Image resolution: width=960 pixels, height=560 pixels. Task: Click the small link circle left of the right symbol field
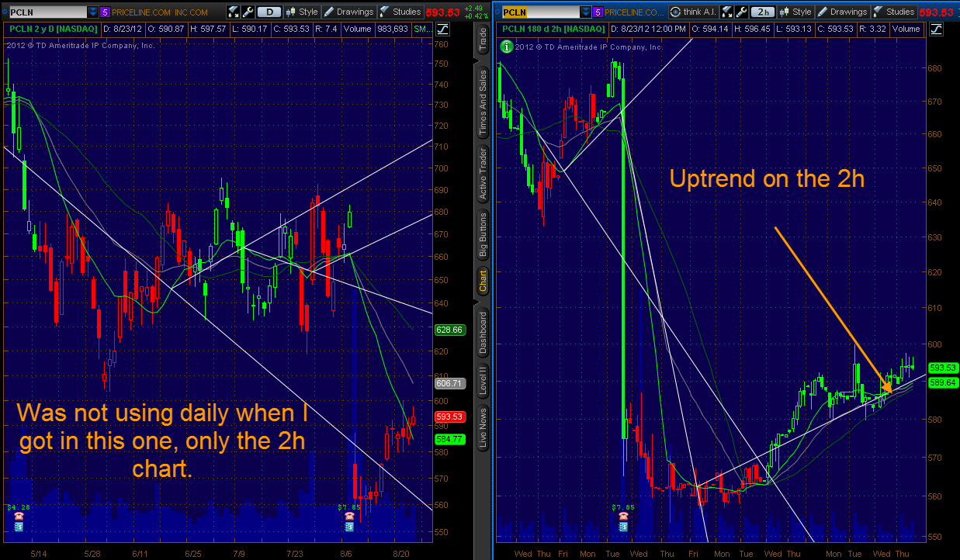pyautogui.click(x=499, y=12)
